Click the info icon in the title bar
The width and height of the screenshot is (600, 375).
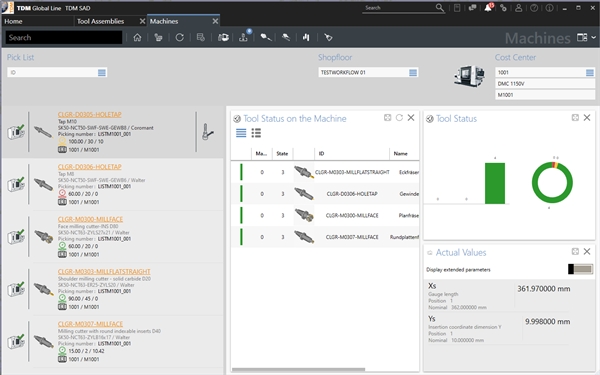pos(549,8)
